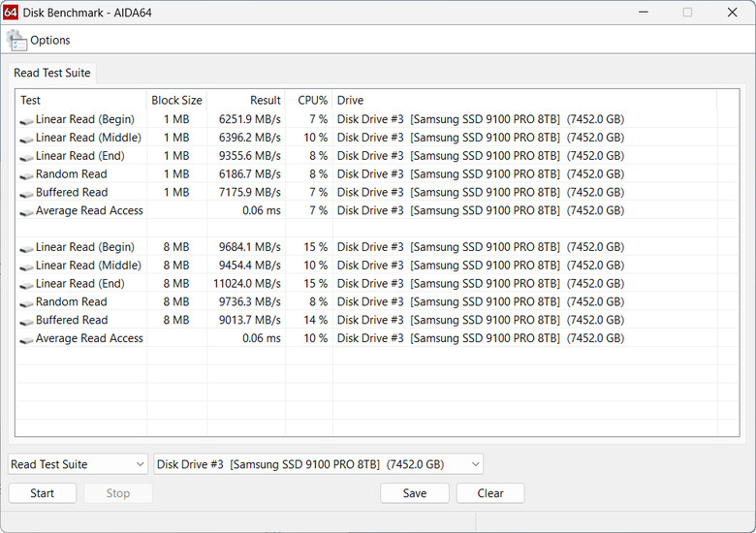Click the 14 % CPU value
This screenshot has height=533, width=756.
(316, 320)
